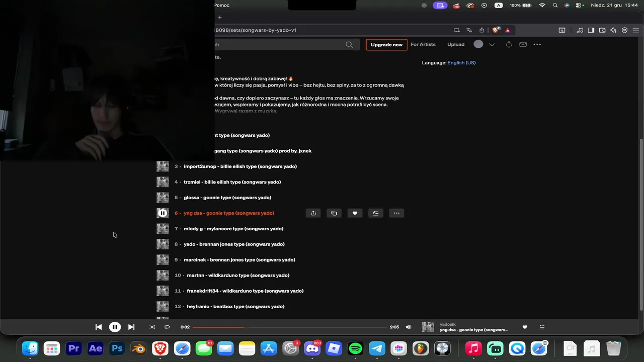Play import2amop - billie eilish type
644x362 pixels.
(240, 166)
